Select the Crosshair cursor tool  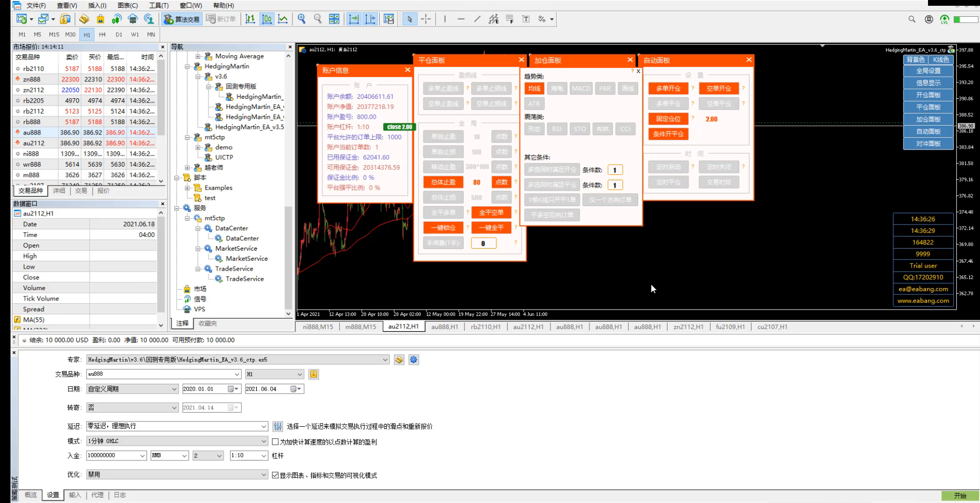(x=426, y=19)
